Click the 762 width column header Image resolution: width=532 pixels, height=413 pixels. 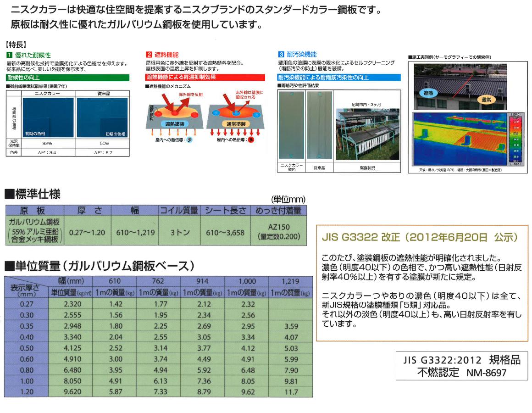coord(158,281)
